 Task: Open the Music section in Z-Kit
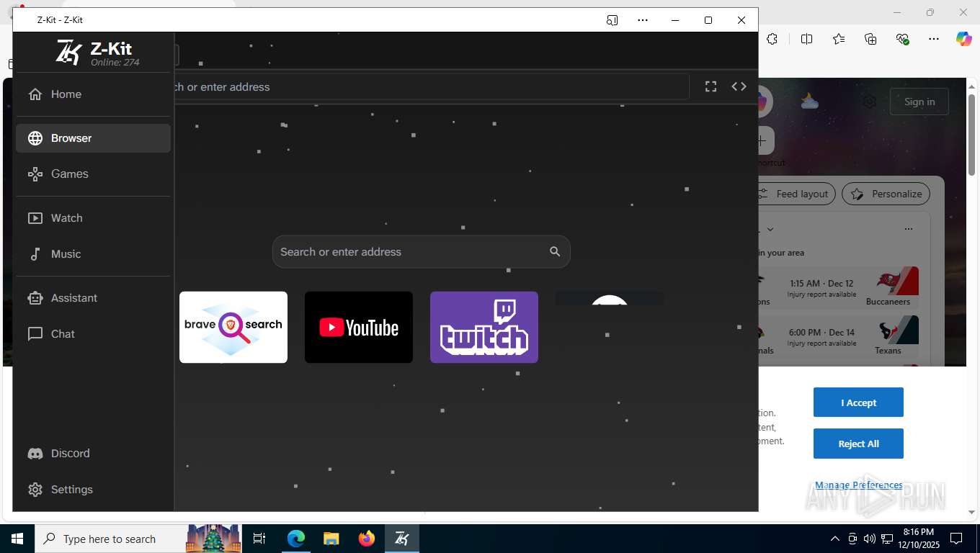[x=93, y=254]
